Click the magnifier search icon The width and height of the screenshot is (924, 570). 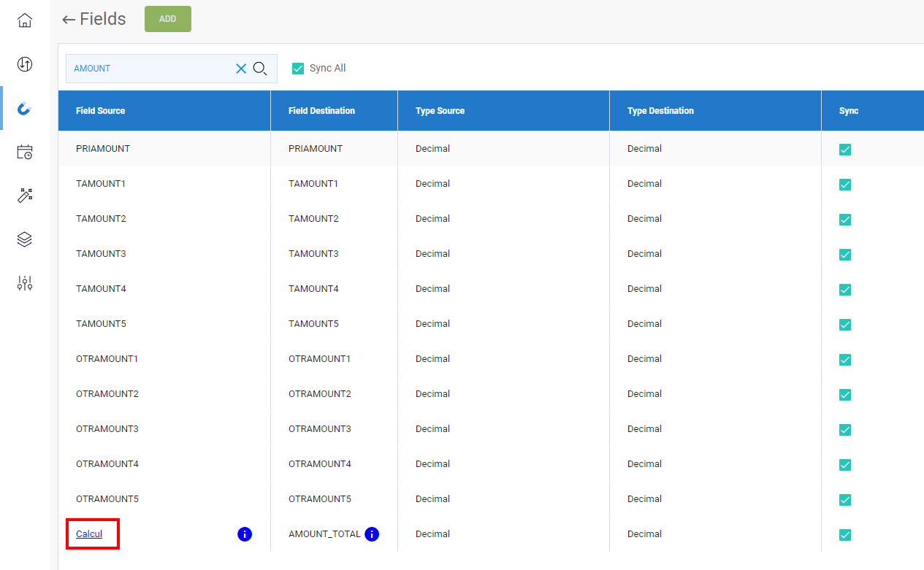pos(260,69)
